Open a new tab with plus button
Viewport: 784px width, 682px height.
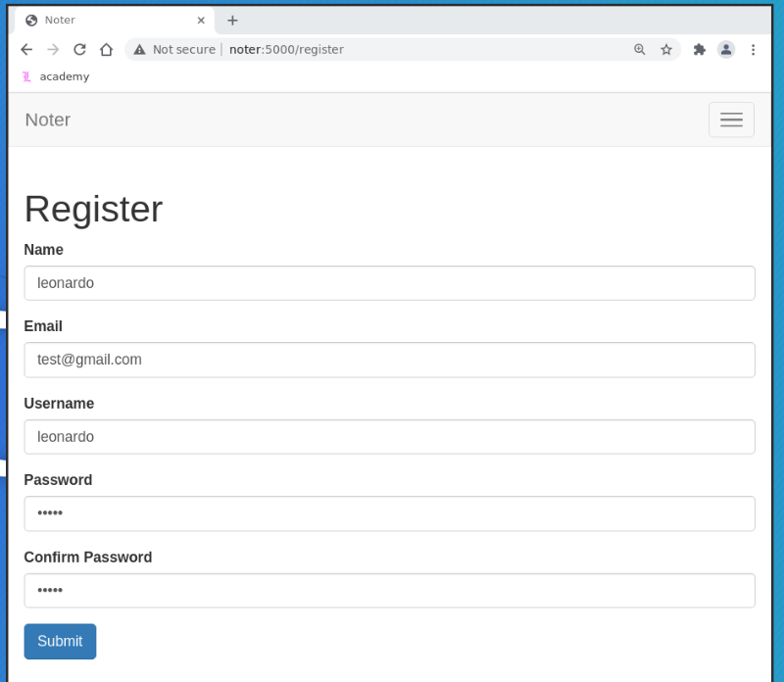coord(232,21)
